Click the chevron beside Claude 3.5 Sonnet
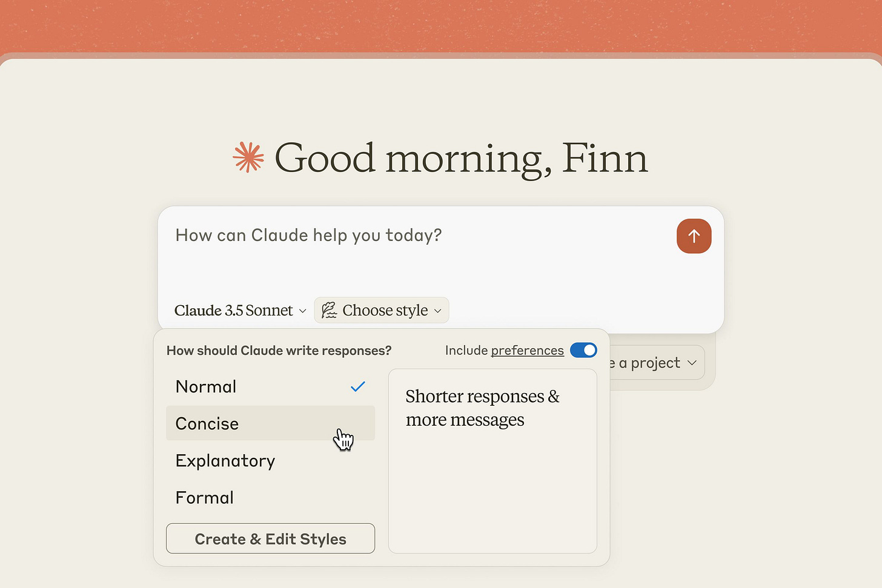The width and height of the screenshot is (882, 588). 303,311
